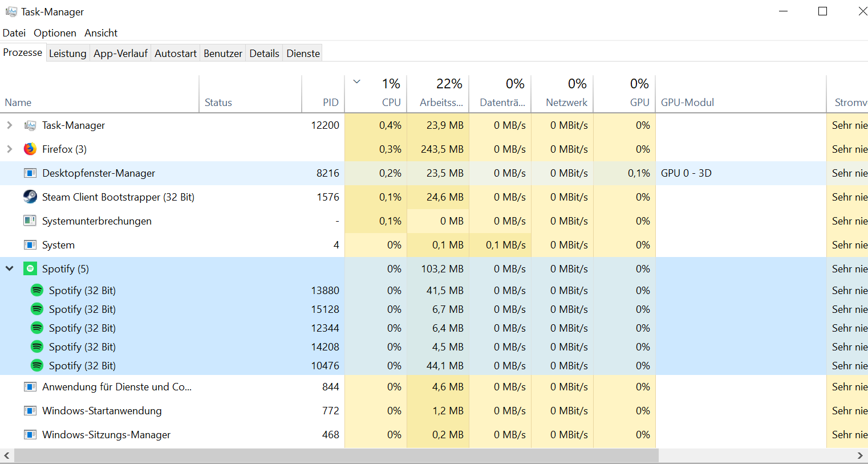Maximize the Task-Manager window
Screen dimensions: 868x465
(x=822, y=11)
